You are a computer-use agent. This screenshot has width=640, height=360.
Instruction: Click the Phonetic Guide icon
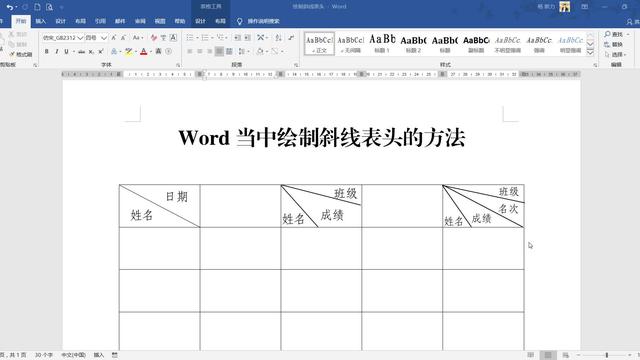coord(163,38)
